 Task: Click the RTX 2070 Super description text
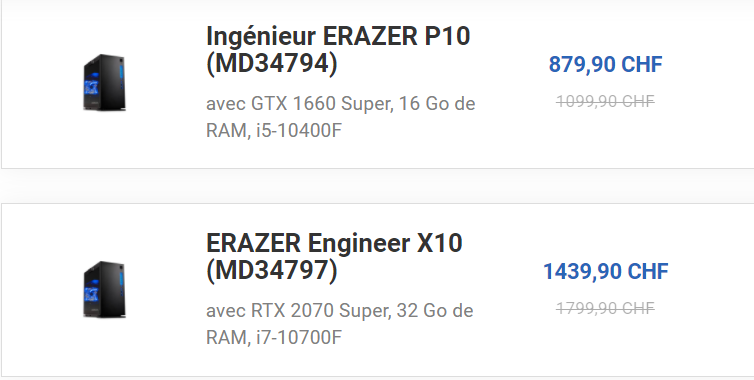tap(321, 311)
